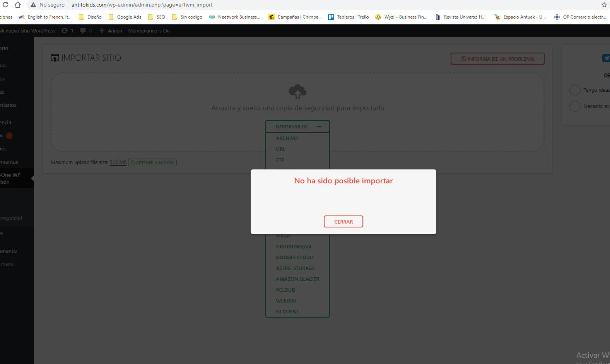This screenshot has width=610, height=364.
Task: Click the Maintenance is On notice
Action: [x=149, y=31]
